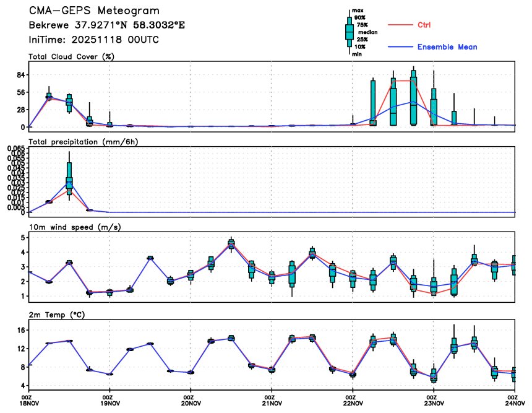The height and width of the screenshot is (413, 532).
Task: Click the 'Total precipitation (mm/6h)' panel title
Action: 84,142
